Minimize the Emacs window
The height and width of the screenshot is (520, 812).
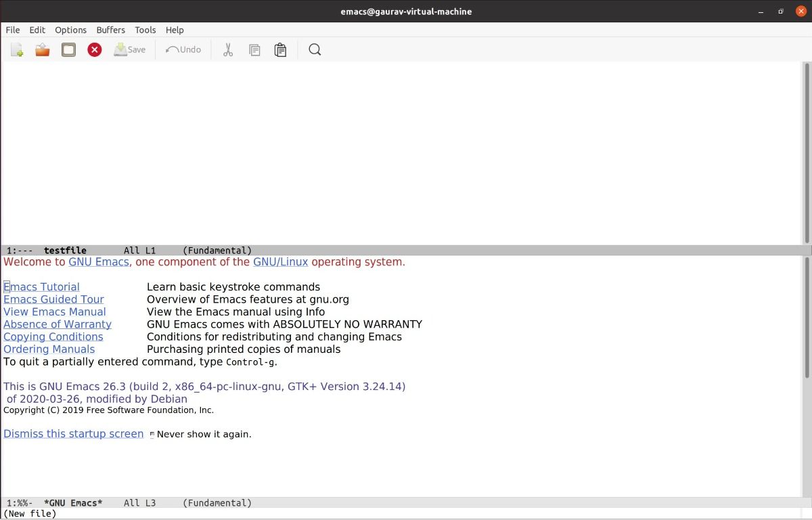click(761, 11)
